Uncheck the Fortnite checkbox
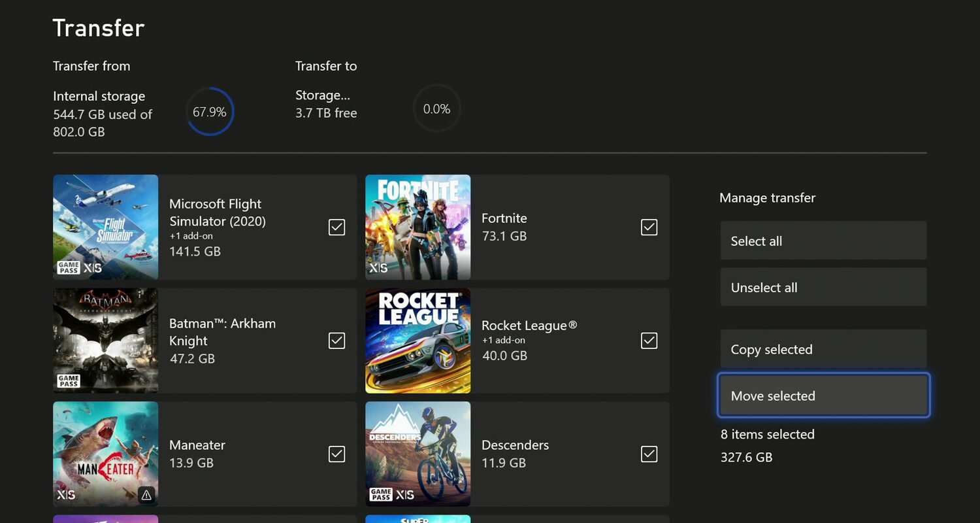 tap(649, 227)
